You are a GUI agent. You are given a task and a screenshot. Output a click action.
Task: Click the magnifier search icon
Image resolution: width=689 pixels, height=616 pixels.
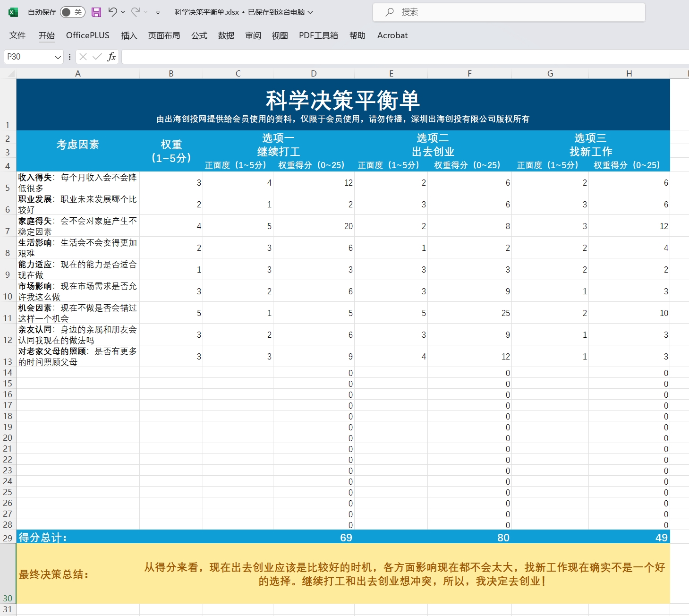[x=390, y=12]
